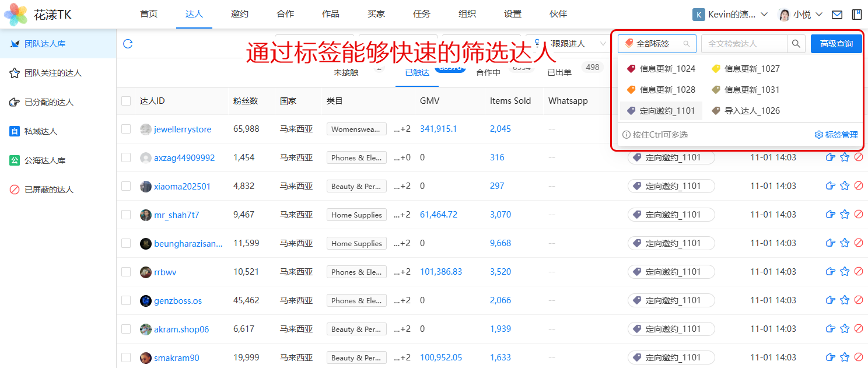Select the akram.shop06 row checkbox
This screenshot has width=868, height=368.
point(126,329)
